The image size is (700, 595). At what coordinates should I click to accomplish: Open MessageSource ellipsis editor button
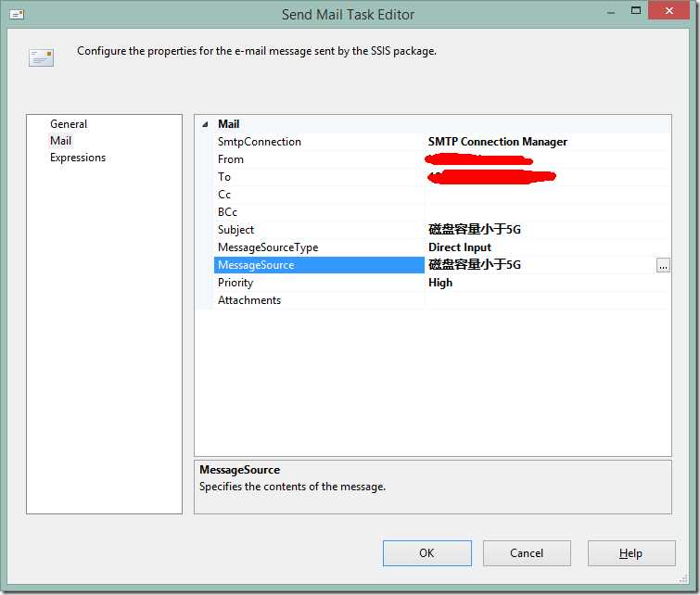click(x=663, y=266)
